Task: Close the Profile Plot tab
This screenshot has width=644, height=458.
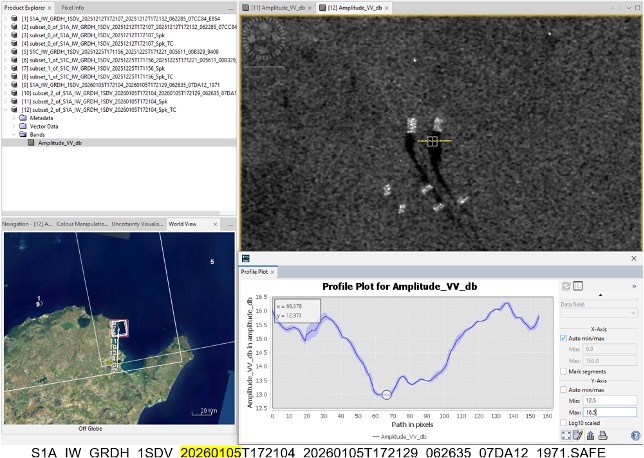Action: click(x=272, y=272)
